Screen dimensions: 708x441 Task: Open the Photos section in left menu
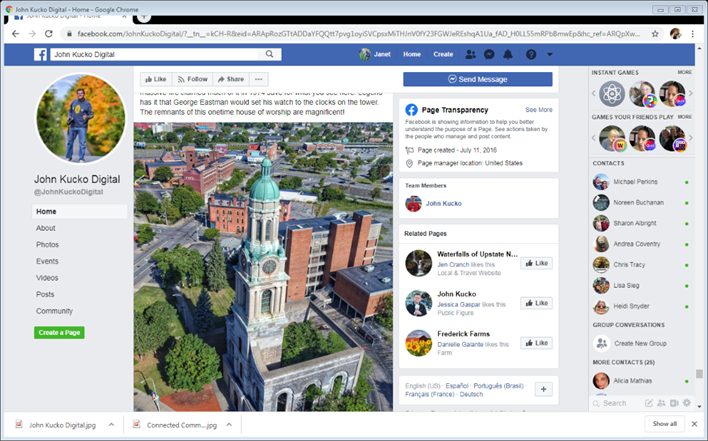[47, 245]
